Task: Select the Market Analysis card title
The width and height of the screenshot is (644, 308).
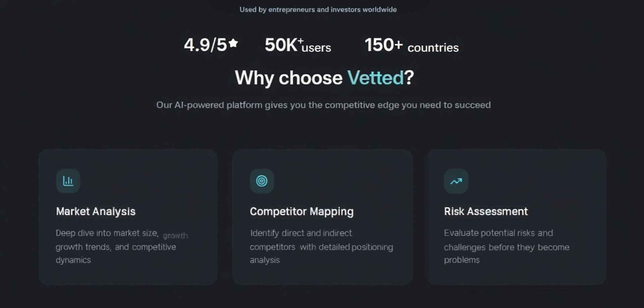Action: [x=96, y=211]
